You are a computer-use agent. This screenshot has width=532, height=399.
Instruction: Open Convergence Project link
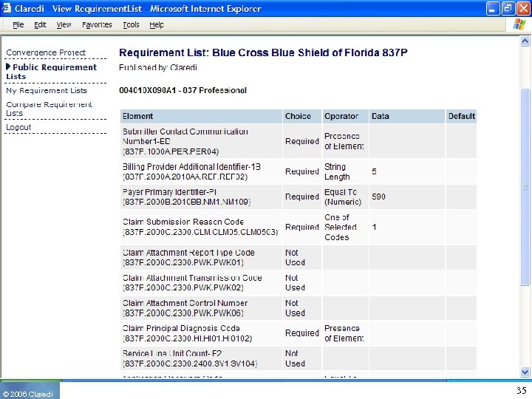46,52
